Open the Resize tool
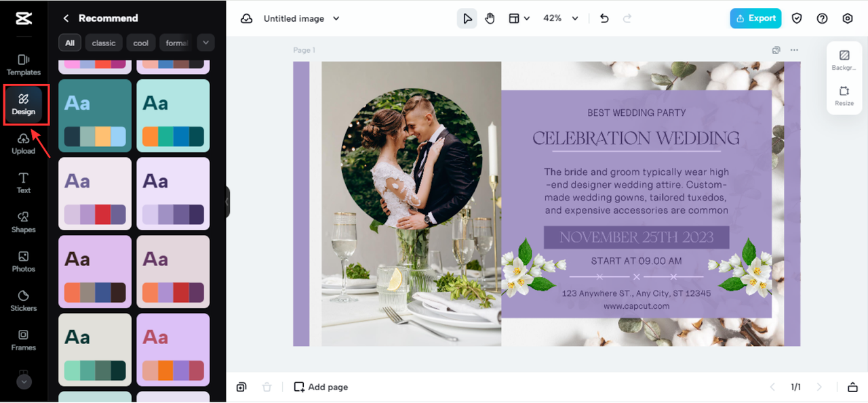The width and height of the screenshot is (868, 403). point(844,96)
